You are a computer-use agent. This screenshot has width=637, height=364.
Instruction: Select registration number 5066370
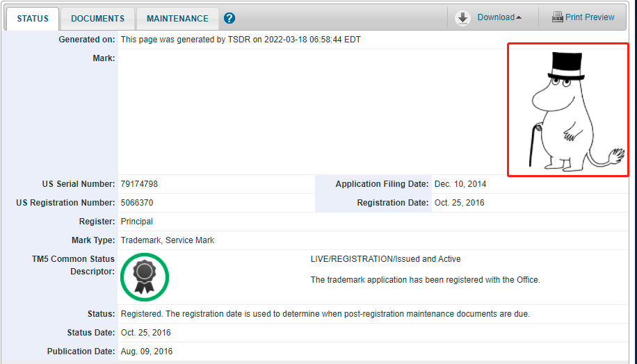[137, 203]
